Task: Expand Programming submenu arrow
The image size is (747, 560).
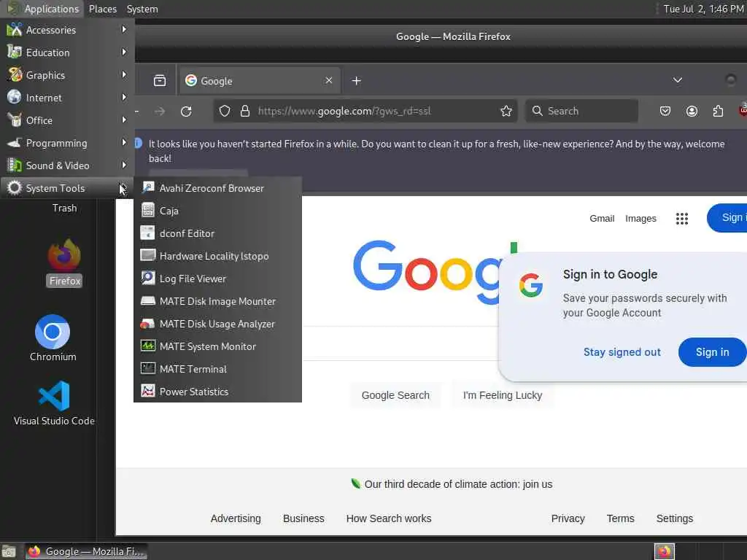Action: pos(124,142)
